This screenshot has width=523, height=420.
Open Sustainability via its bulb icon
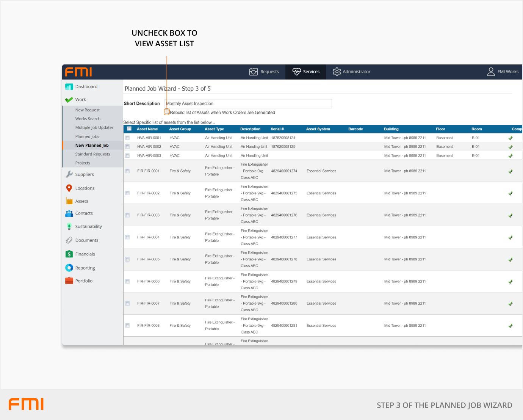point(69,227)
